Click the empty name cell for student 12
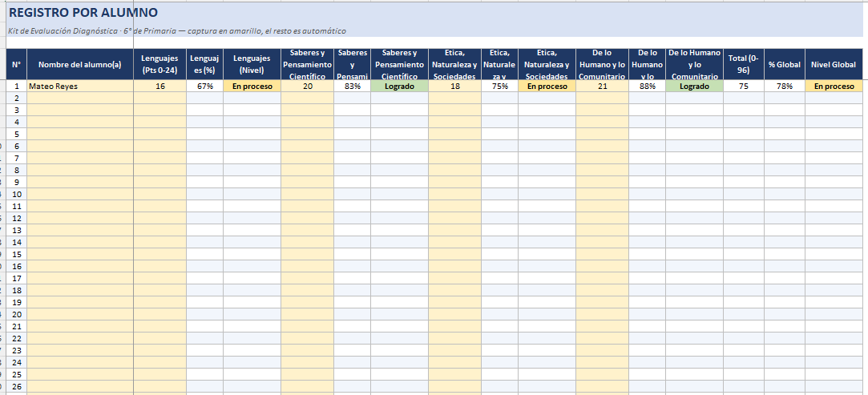The height and width of the screenshot is (395, 868). point(79,218)
